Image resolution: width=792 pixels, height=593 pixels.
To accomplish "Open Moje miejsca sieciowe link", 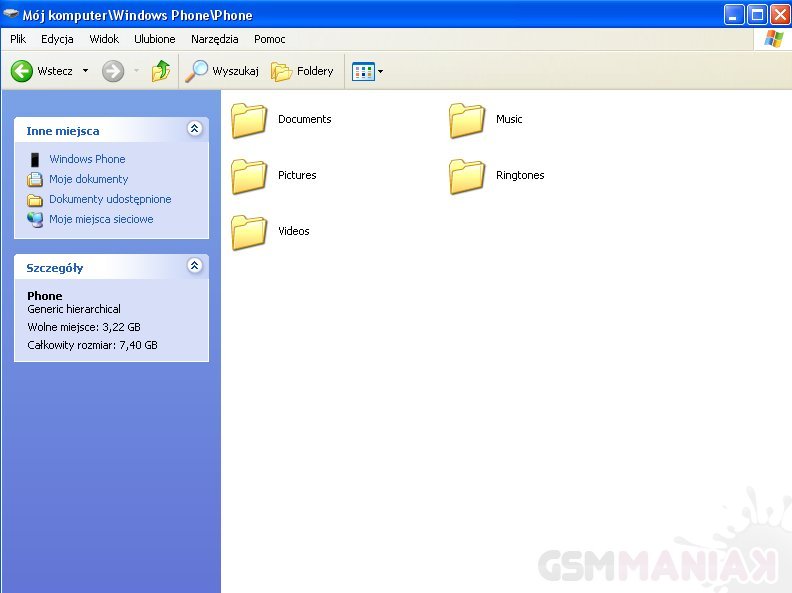I will pos(101,219).
